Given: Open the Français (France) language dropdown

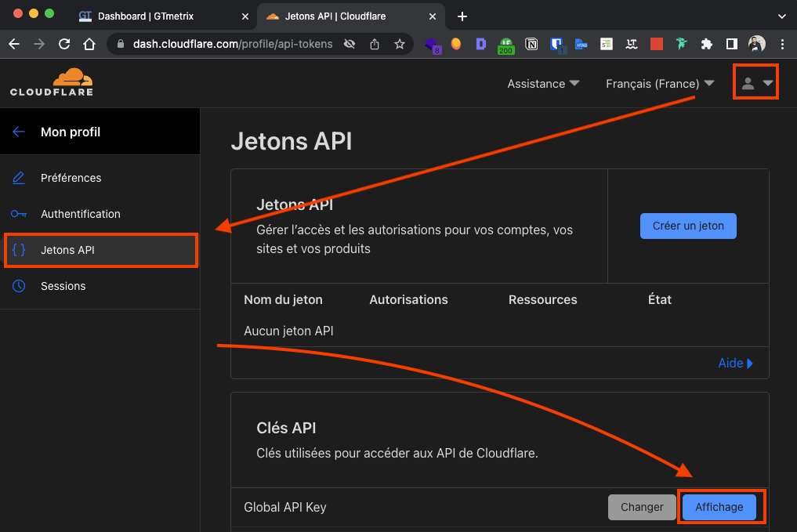Looking at the screenshot, I should [x=660, y=84].
